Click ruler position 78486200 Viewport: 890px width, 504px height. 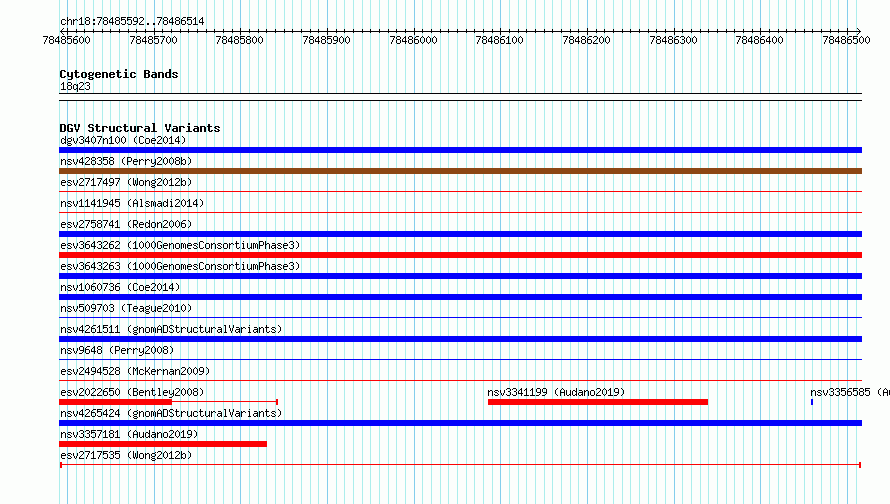click(x=586, y=40)
